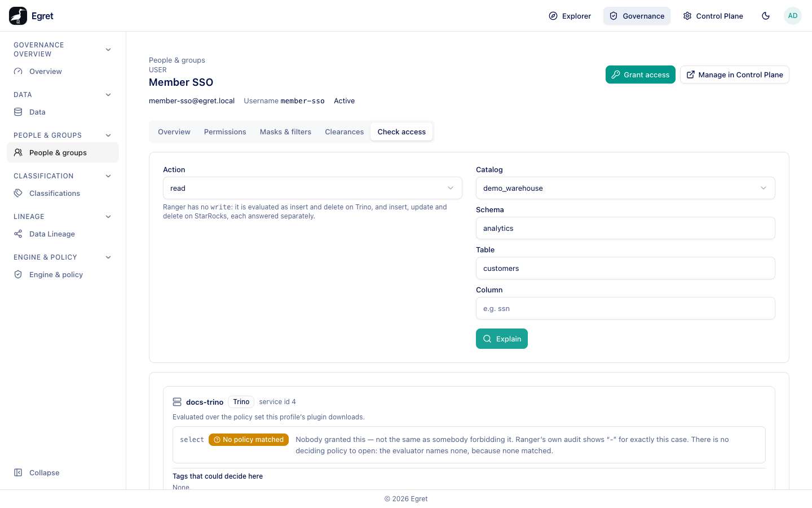The height and width of the screenshot is (508, 812).
Task: Click the No policy matched badge
Action: [249, 440]
